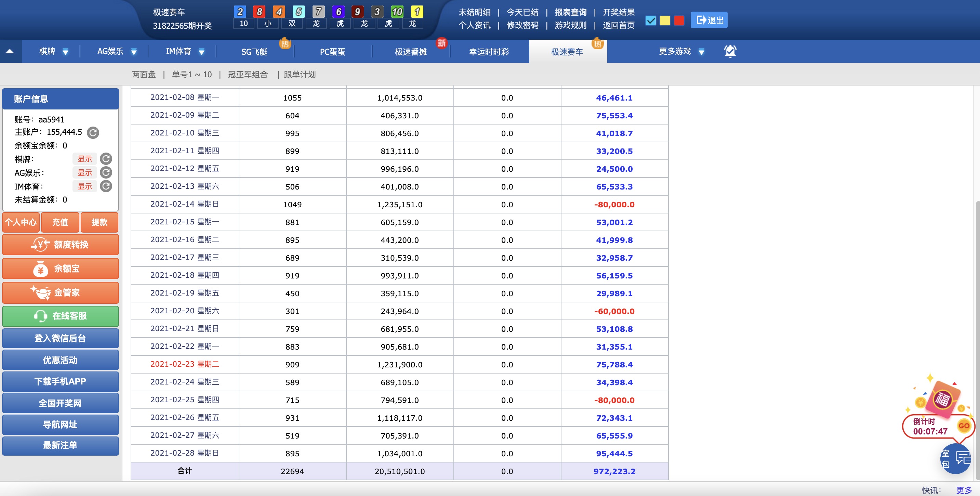
Task: Expand the 更多游戏 dropdown
Action: 702,52
